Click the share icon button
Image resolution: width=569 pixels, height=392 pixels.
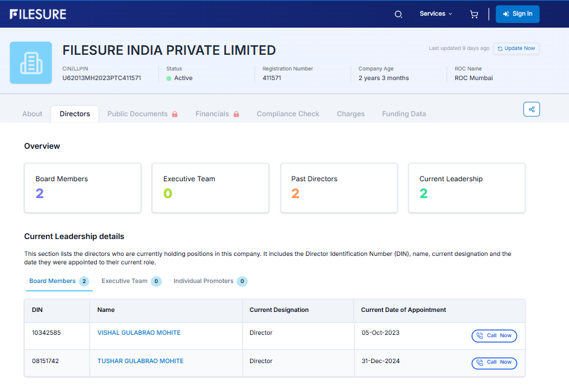(531, 109)
